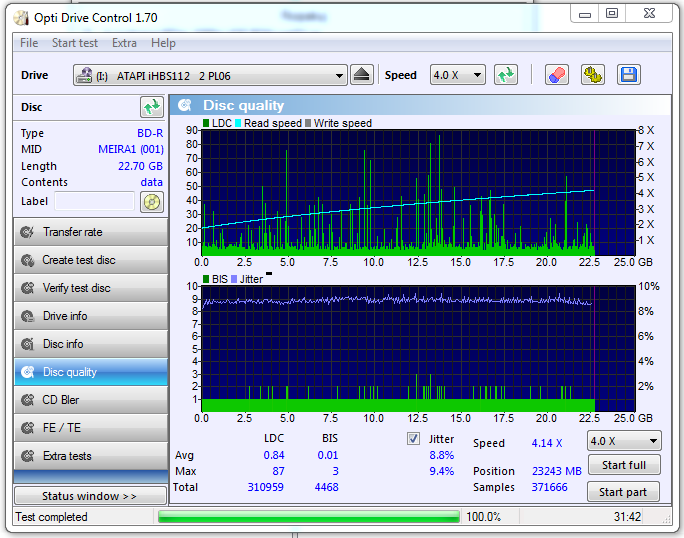Click the LDC Total value 310959
684x538 pixels.
coord(266,487)
